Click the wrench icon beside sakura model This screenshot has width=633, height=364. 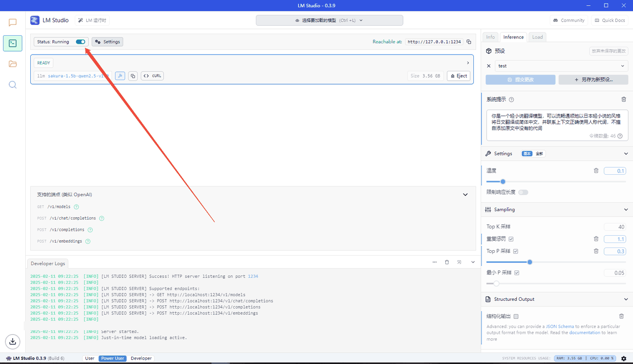point(120,76)
